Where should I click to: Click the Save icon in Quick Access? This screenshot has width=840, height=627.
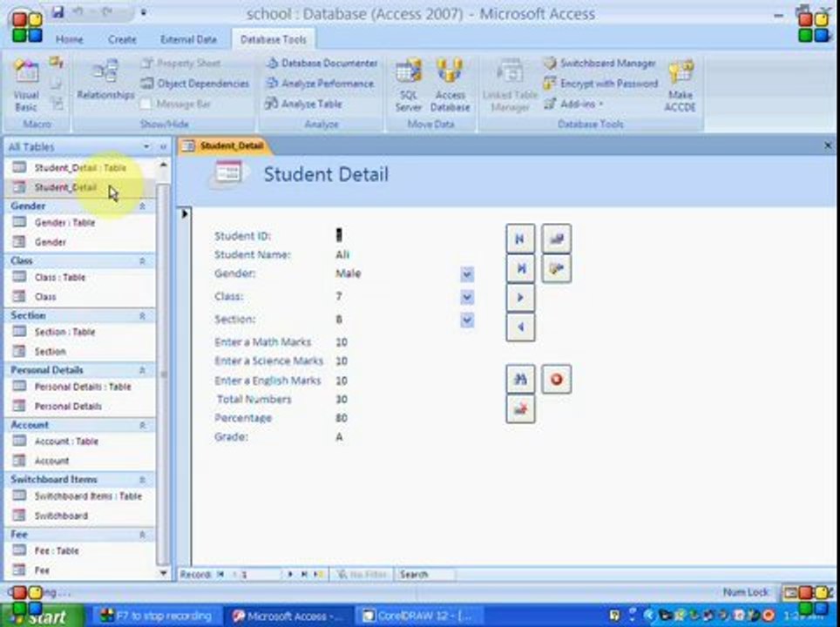coord(58,12)
